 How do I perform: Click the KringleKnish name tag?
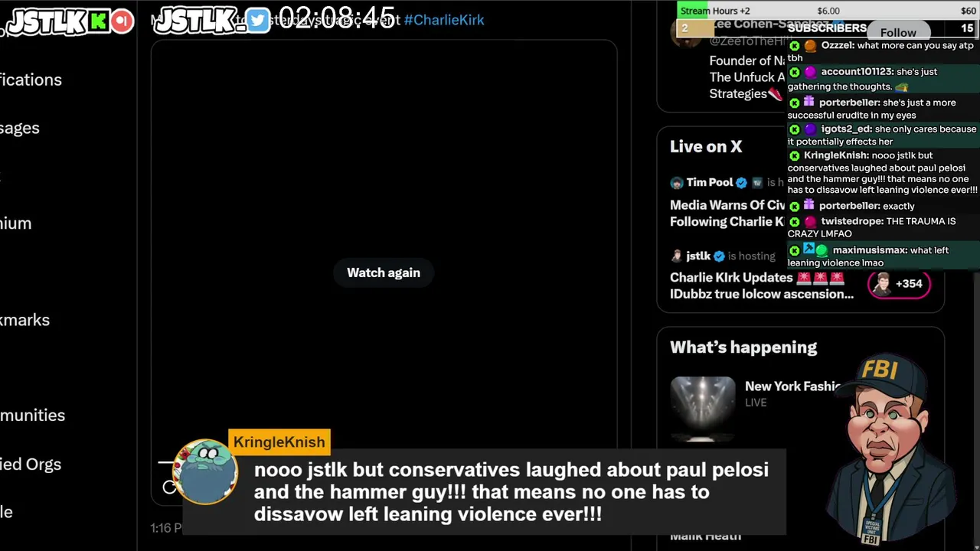279,442
